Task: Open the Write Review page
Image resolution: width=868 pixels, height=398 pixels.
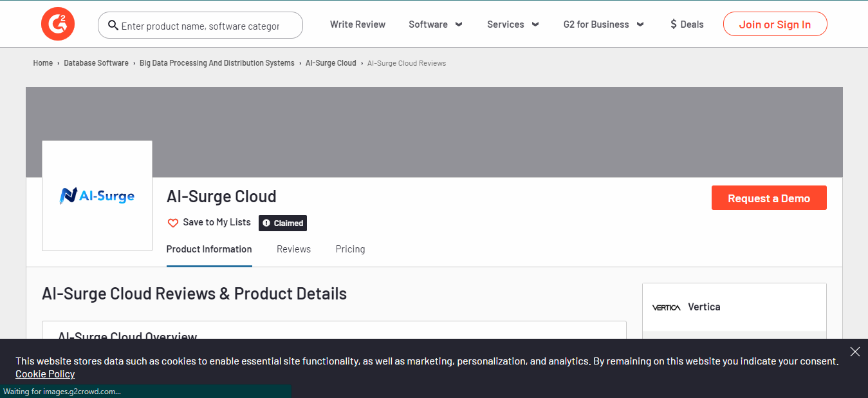Action: click(358, 24)
